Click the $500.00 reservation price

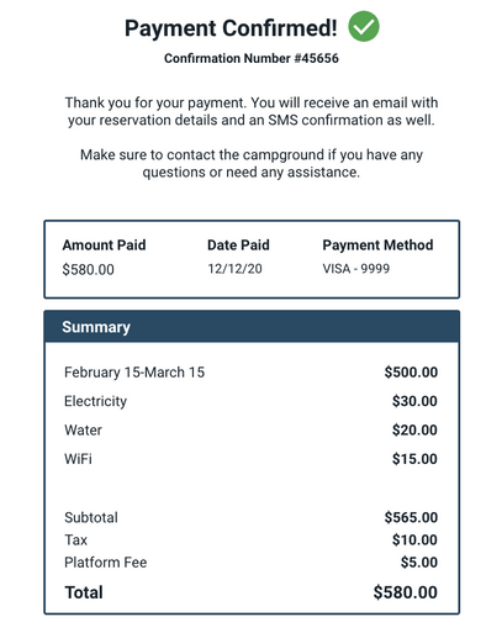(411, 372)
